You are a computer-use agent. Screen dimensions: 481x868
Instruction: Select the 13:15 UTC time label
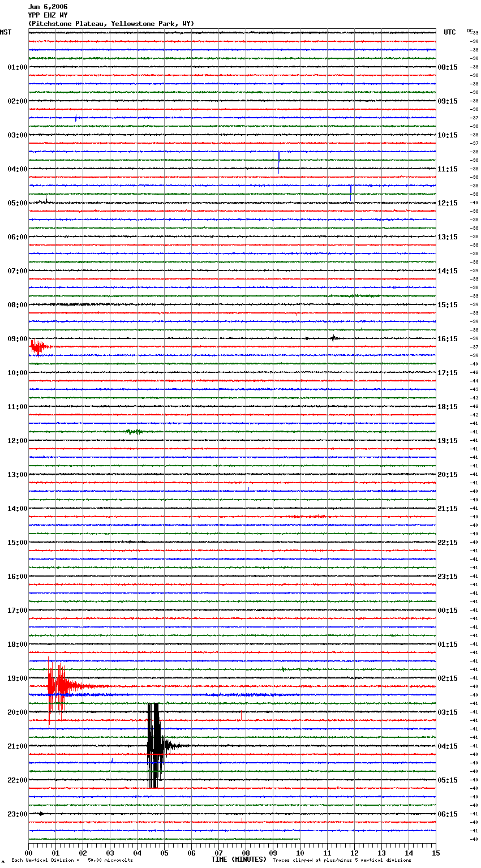pyautogui.click(x=448, y=237)
